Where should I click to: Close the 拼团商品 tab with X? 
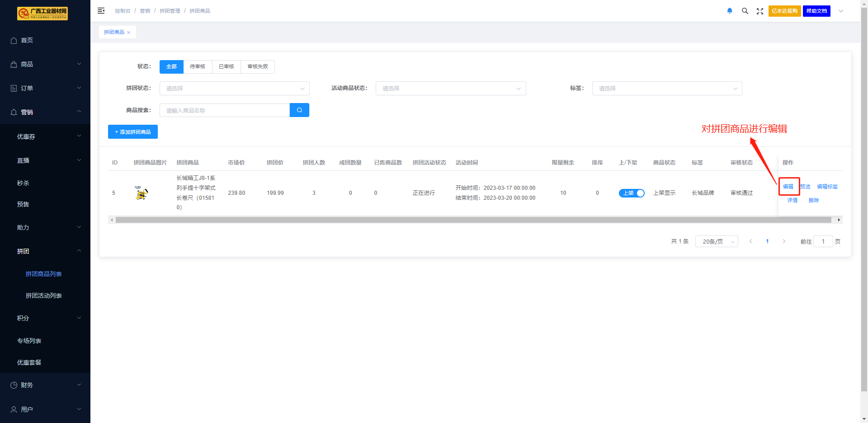click(x=129, y=33)
